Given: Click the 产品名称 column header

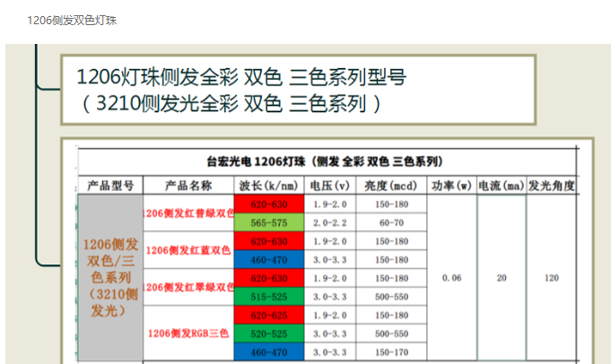Looking at the screenshot, I should 188,186.
